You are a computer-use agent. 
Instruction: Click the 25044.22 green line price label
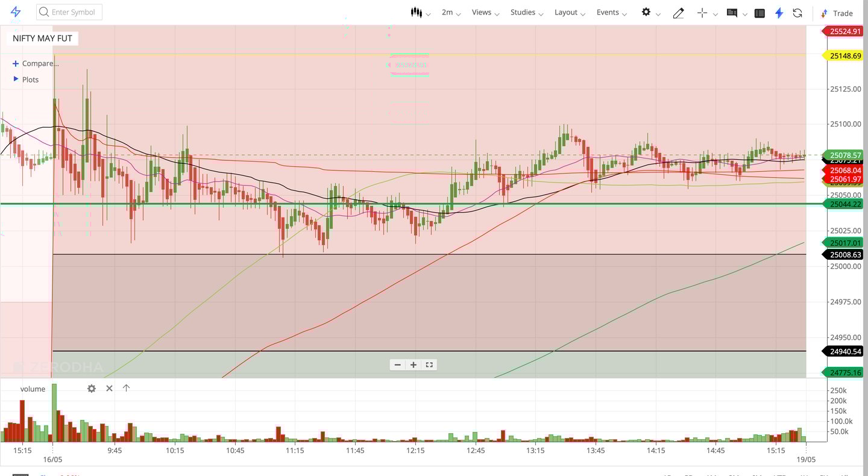click(844, 204)
